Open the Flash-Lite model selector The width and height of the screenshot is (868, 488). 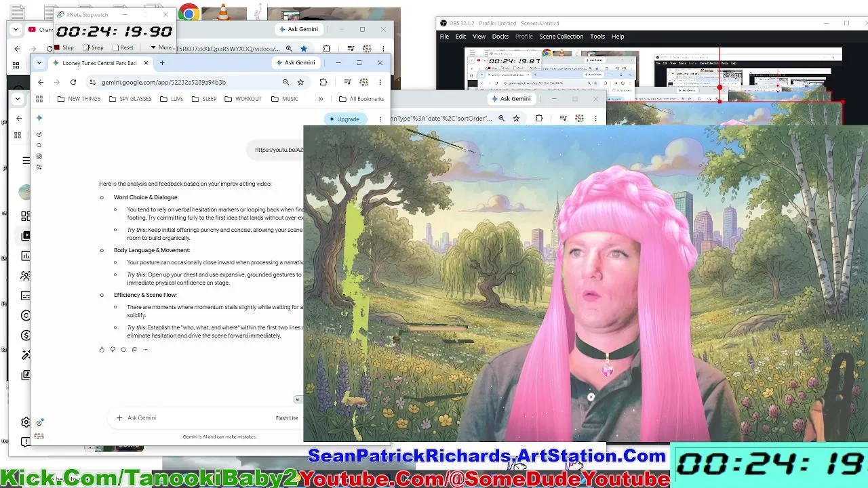[x=287, y=418]
